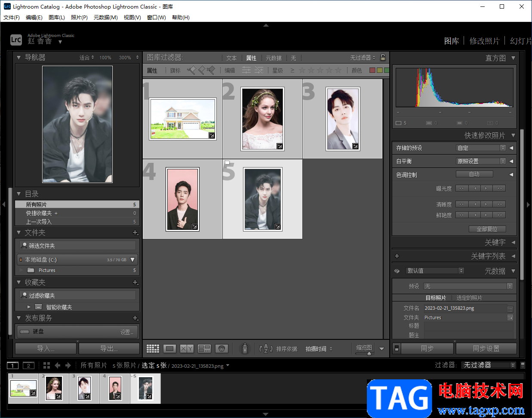Open Survey view icon
This screenshot has width=532, height=418.
coord(204,348)
